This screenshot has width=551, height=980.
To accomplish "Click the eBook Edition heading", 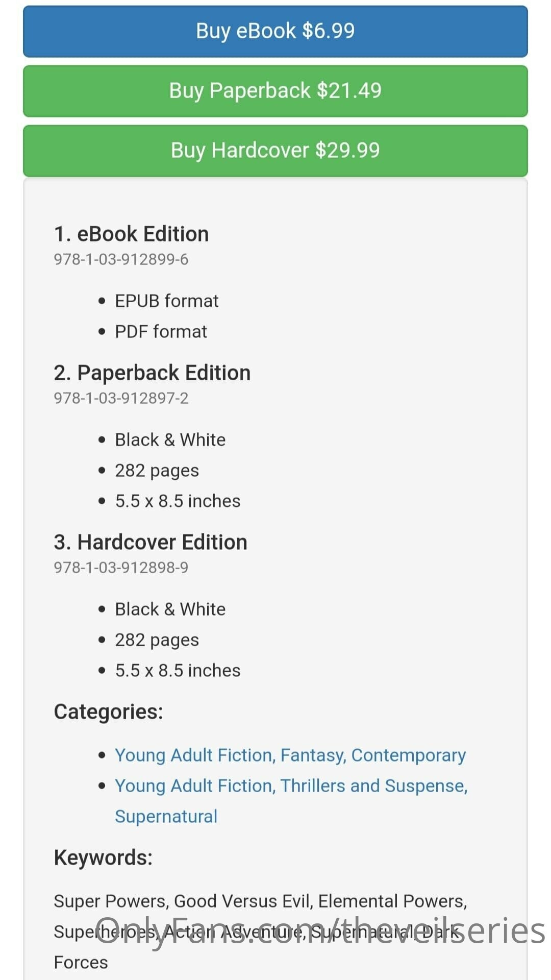I will click(x=132, y=234).
